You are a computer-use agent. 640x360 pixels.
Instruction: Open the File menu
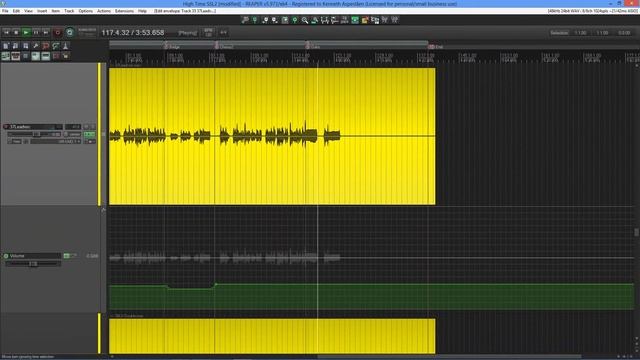(5, 11)
